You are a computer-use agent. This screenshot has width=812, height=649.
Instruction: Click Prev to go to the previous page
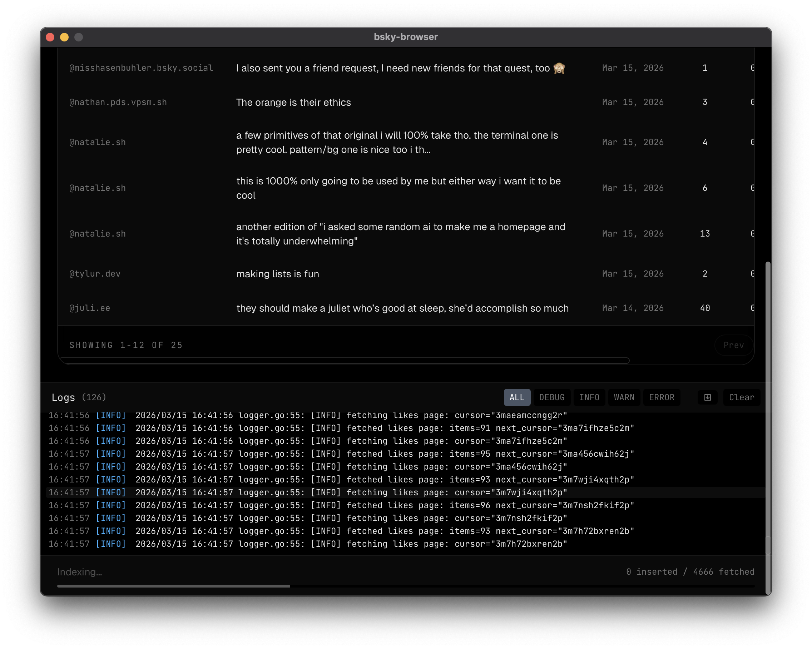coord(733,345)
